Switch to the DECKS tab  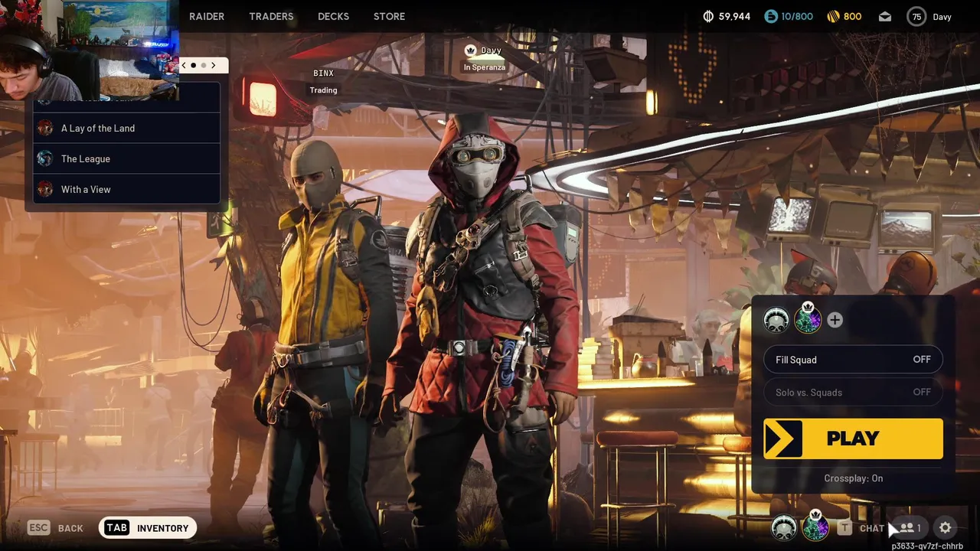coord(333,16)
